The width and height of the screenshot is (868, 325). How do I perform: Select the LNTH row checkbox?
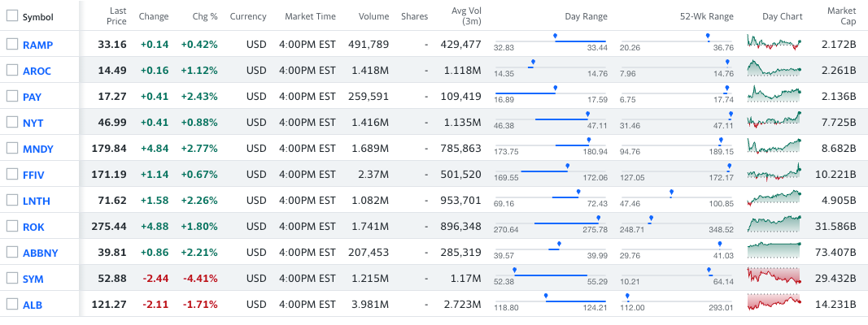11,200
